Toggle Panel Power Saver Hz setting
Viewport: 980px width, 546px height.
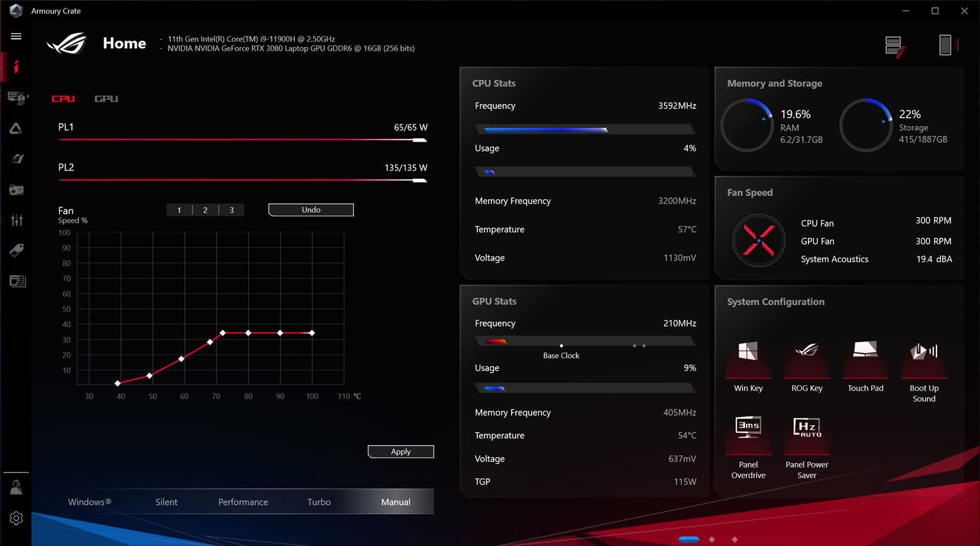[807, 435]
